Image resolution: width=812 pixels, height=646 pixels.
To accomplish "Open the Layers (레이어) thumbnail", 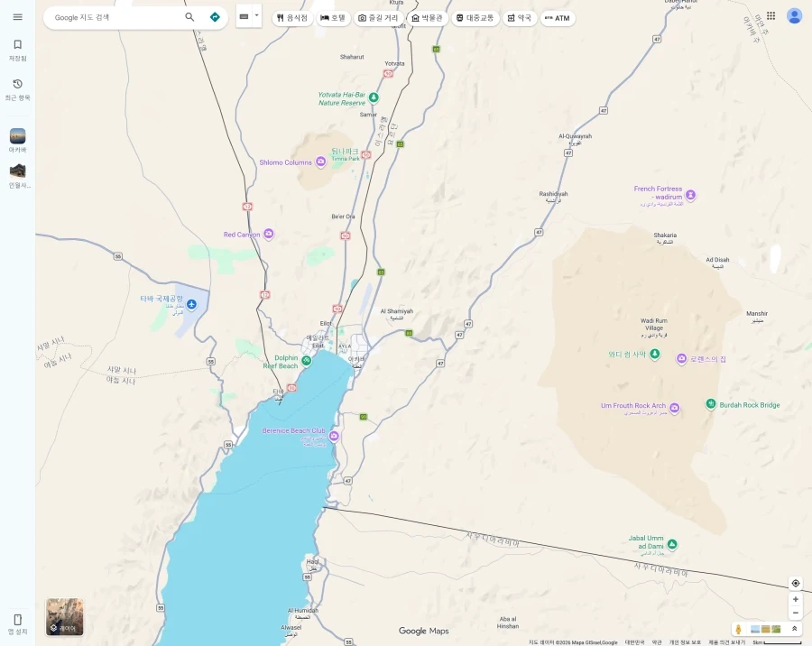I will [x=65, y=616].
